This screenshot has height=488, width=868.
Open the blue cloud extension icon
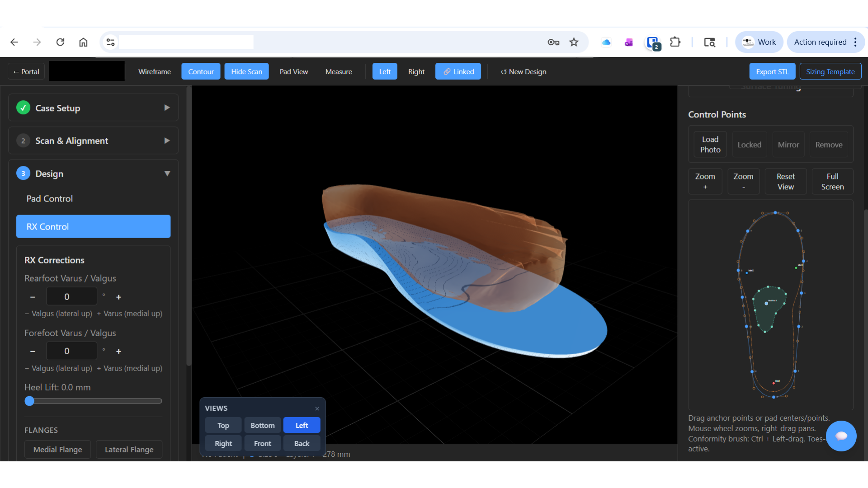(x=606, y=42)
